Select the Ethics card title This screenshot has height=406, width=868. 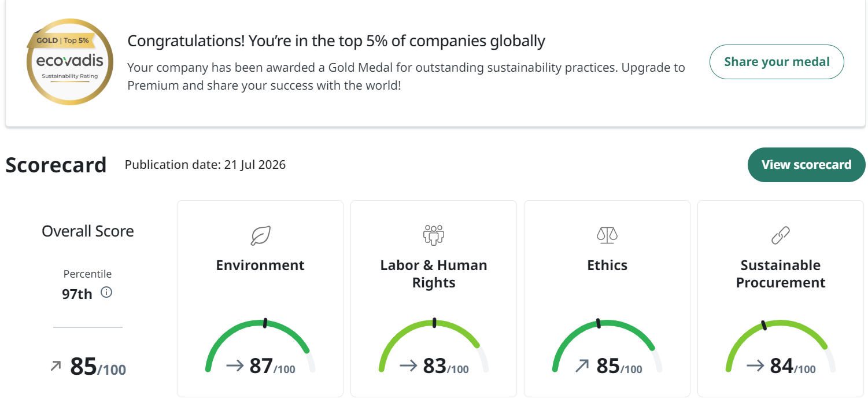(607, 265)
